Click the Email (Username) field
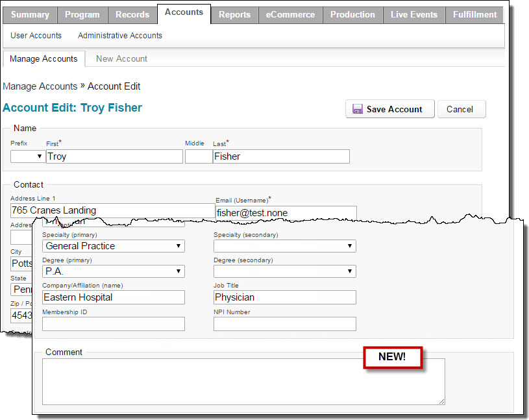Viewport: 529px width, 420px height. (x=286, y=213)
